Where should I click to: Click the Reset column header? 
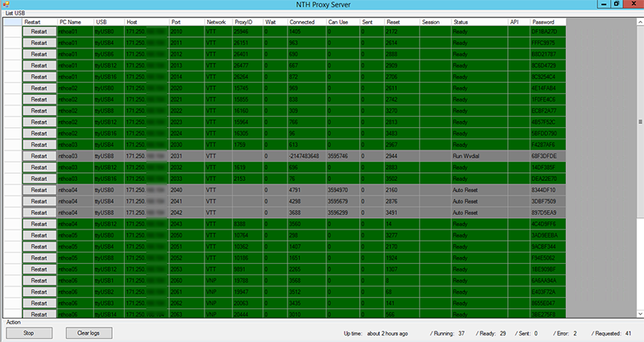pyautogui.click(x=402, y=23)
